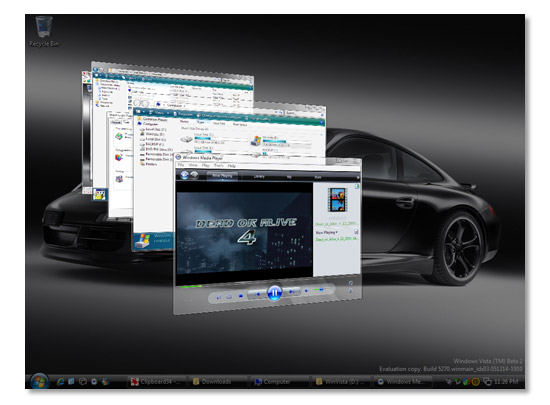550x405 pixels.
Task: Open the Recycle Bin desktop icon
Action: 44,32
